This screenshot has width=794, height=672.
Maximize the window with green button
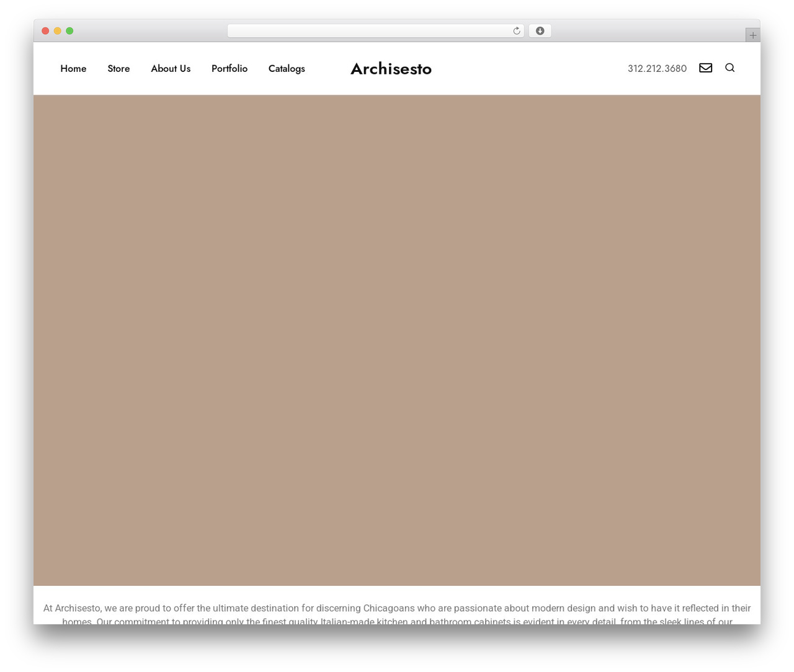[69, 31]
